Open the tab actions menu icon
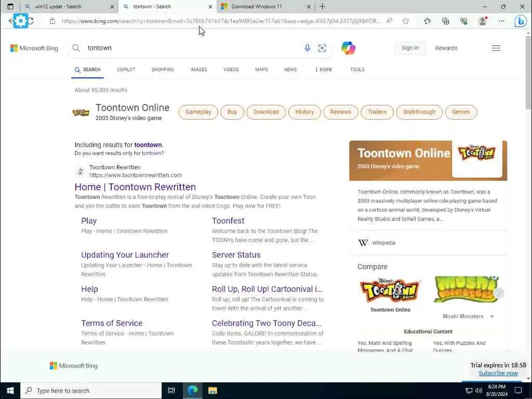Viewport: 532px width, 399px height. pos(10,6)
